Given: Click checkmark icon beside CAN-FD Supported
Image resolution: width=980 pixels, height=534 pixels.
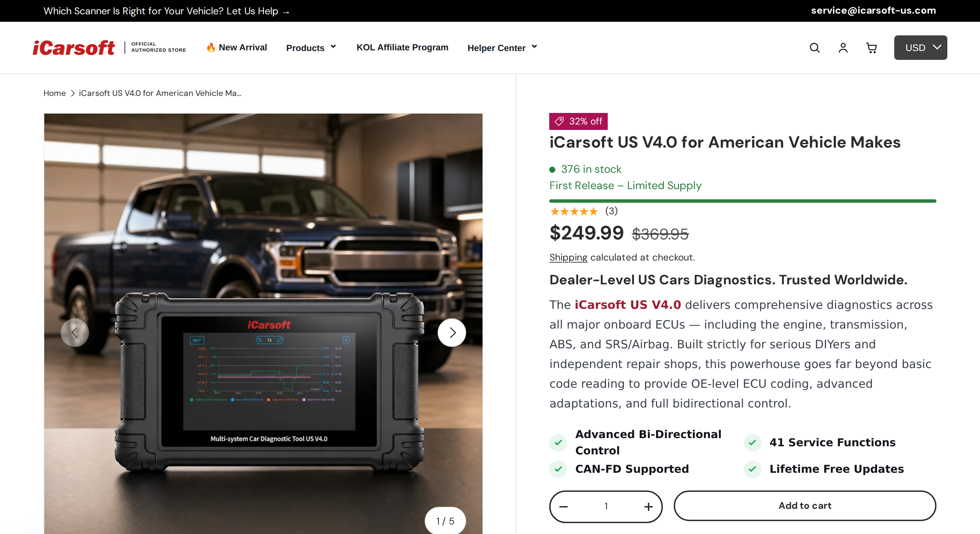Looking at the screenshot, I should point(558,469).
